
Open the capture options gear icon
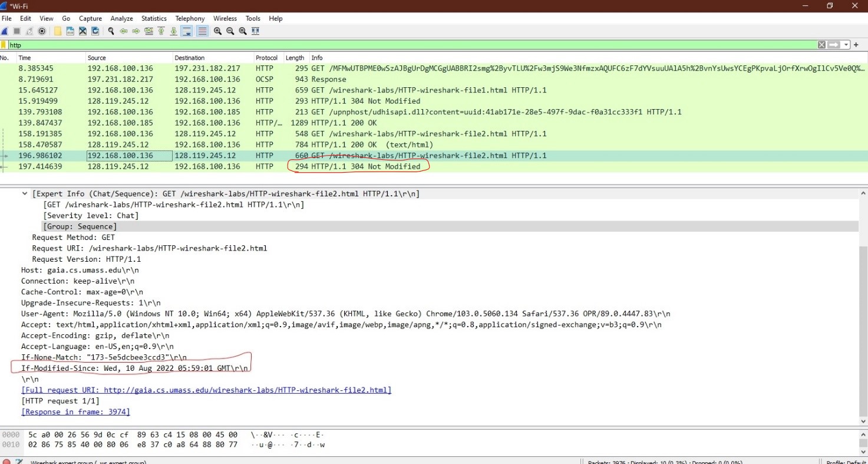click(x=42, y=31)
